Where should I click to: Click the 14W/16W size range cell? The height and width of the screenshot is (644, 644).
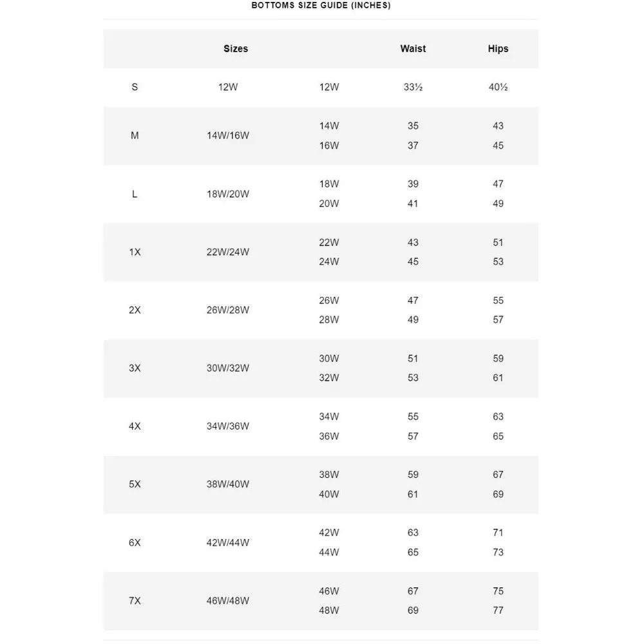(x=228, y=136)
